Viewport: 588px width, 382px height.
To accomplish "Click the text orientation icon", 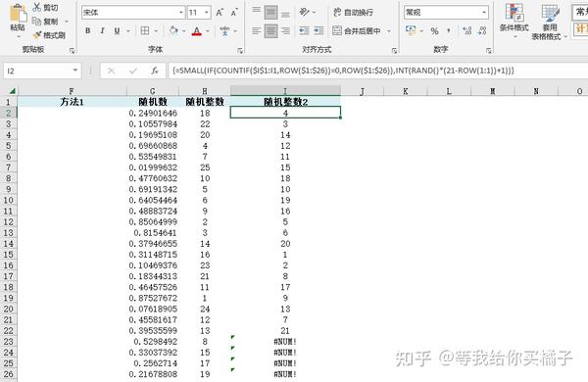I will pos(305,12).
